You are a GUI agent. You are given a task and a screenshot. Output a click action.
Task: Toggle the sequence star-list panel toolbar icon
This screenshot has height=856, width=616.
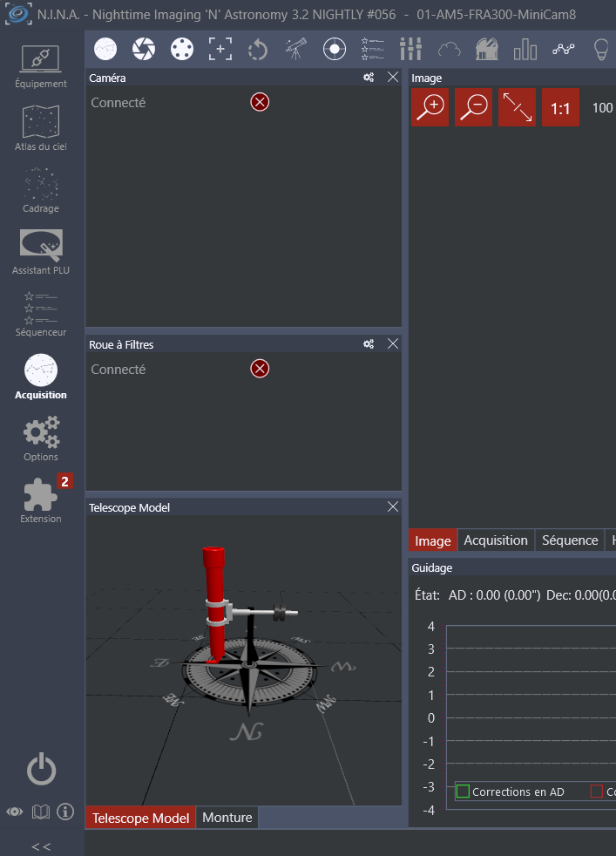click(373, 49)
